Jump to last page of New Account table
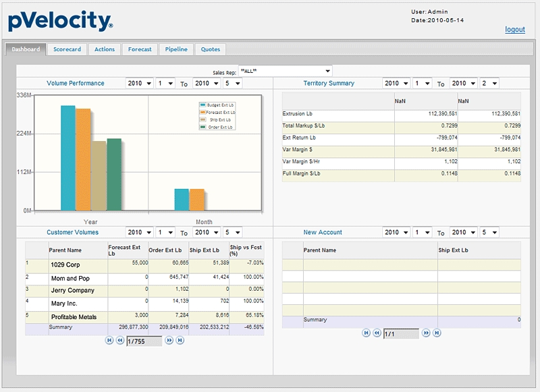This screenshot has height=392, width=540. 437,333
